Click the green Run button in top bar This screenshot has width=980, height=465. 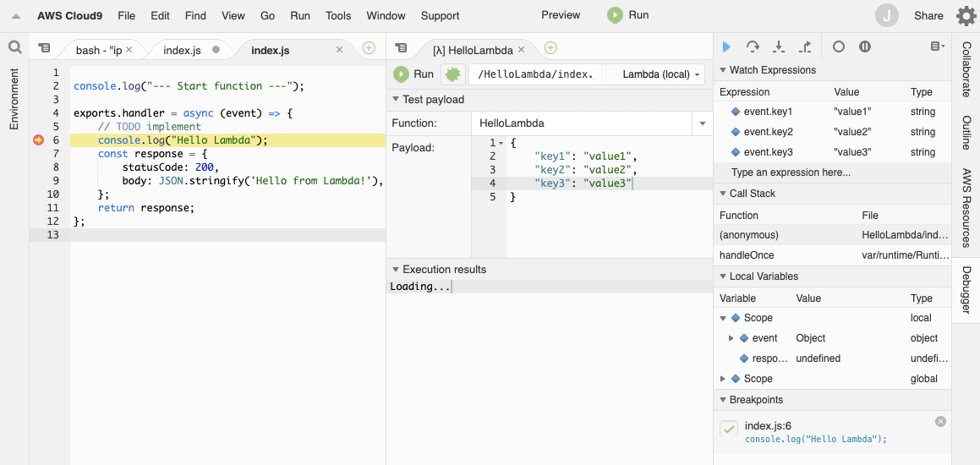point(628,15)
